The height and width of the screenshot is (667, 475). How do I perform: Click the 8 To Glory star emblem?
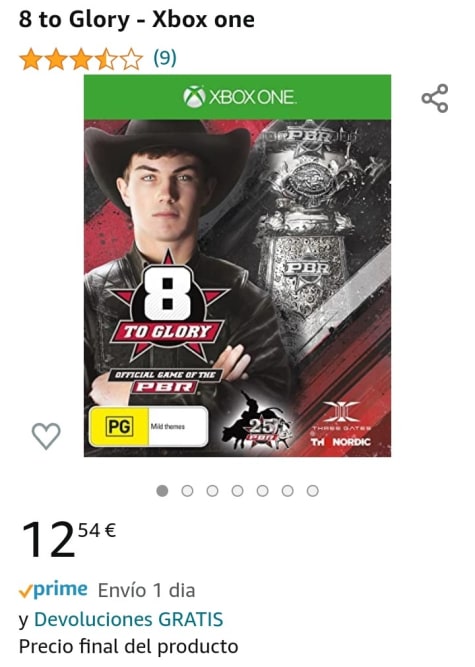click(x=168, y=306)
